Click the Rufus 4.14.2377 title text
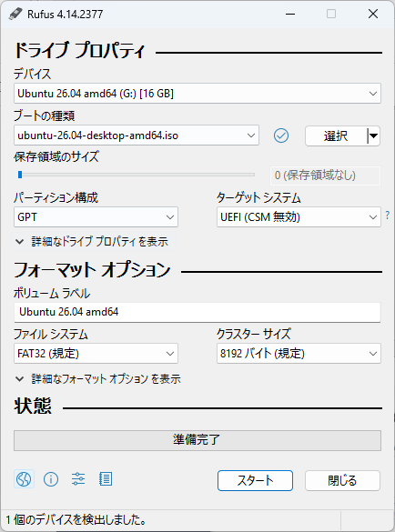Image resolution: width=395 pixels, height=532 pixels. click(x=66, y=15)
